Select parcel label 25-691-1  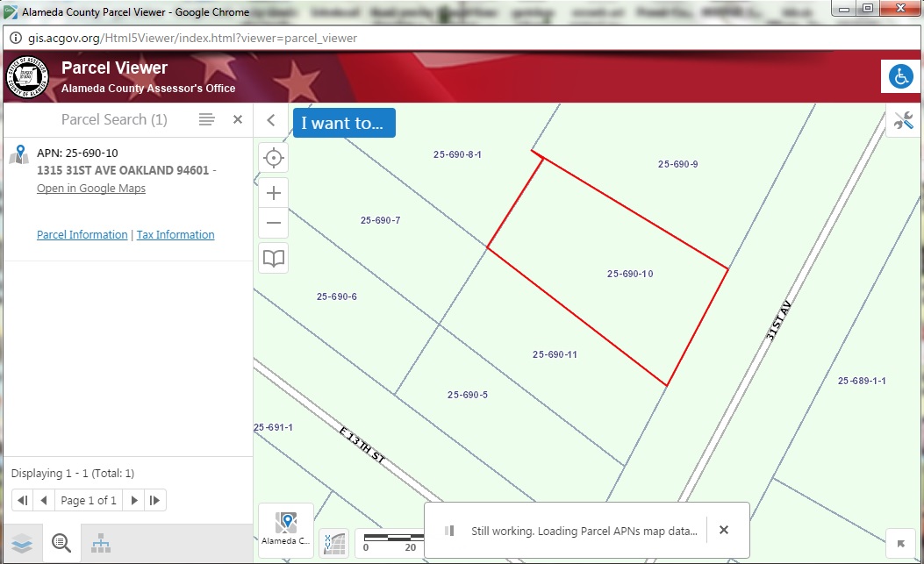274,427
